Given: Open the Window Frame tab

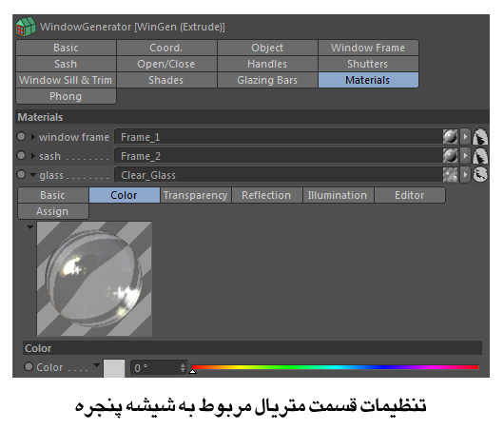Looking at the screenshot, I should pos(368,48).
